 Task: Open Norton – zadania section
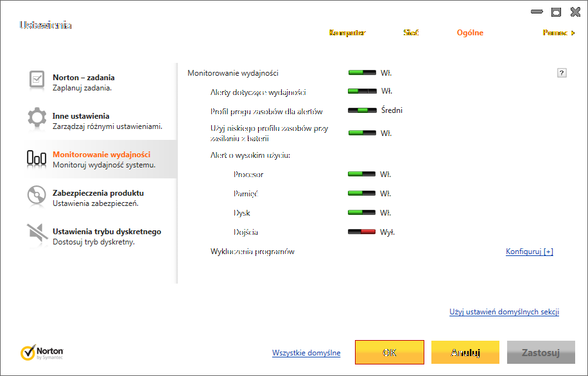tap(99, 83)
